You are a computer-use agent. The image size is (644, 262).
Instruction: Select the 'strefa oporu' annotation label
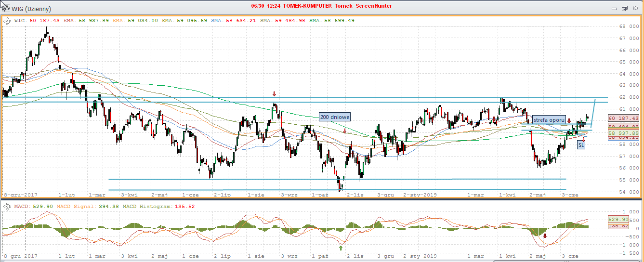tap(549, 120)
